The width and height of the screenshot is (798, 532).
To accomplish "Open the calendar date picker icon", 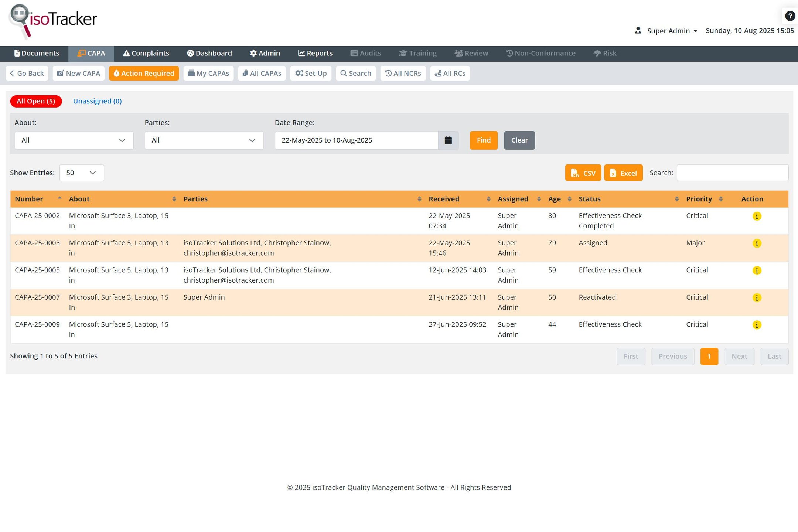I will pos(448,140).
